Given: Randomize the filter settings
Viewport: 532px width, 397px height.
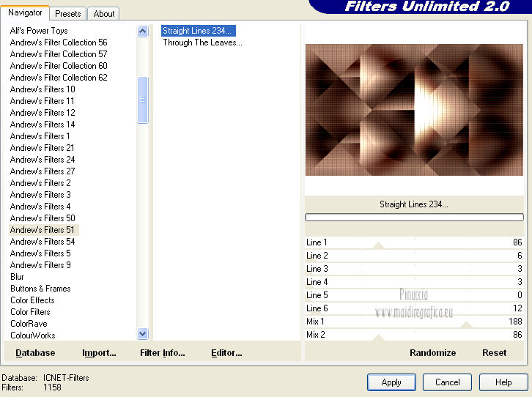Looking at the screenshot, I should [432, 353].
